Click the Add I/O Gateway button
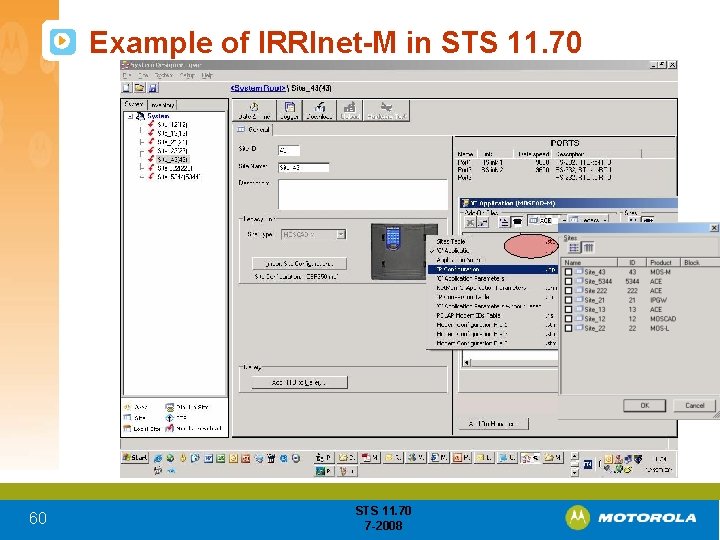 coord(299,382)
